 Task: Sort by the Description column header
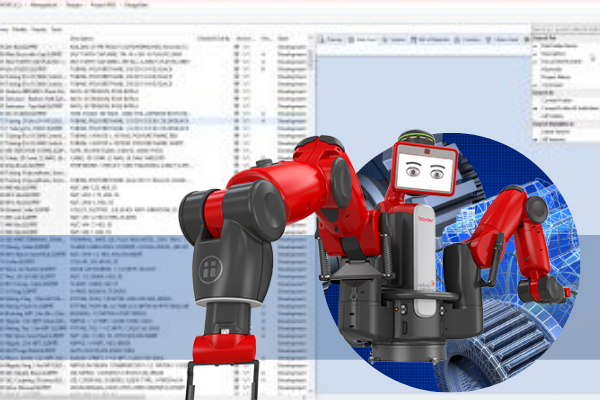[x=82, y=38]
